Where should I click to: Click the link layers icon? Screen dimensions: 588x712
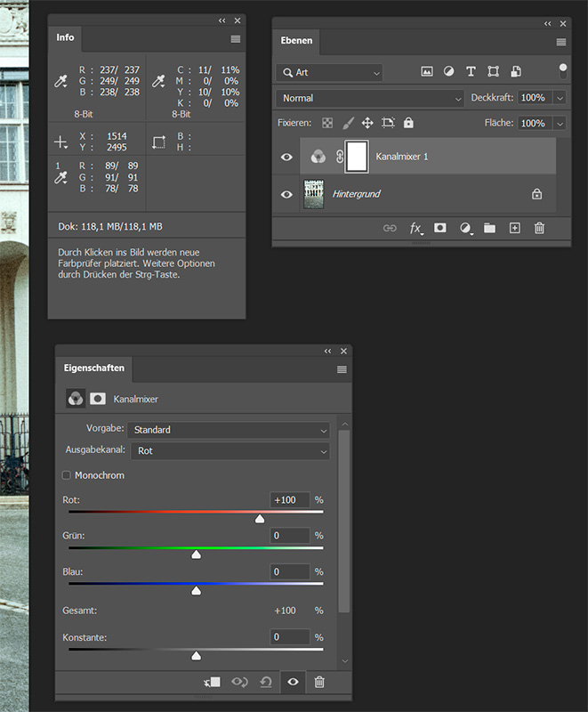(x=390, y=228)
